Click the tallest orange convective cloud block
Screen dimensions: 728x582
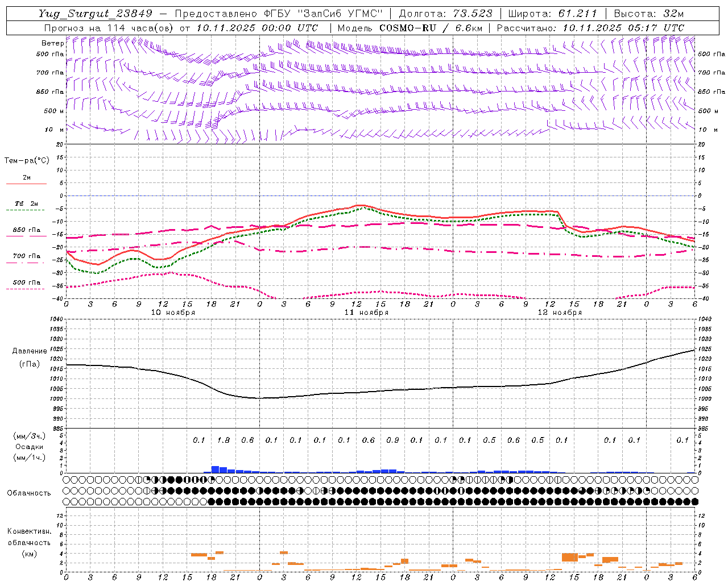point(570,557)
